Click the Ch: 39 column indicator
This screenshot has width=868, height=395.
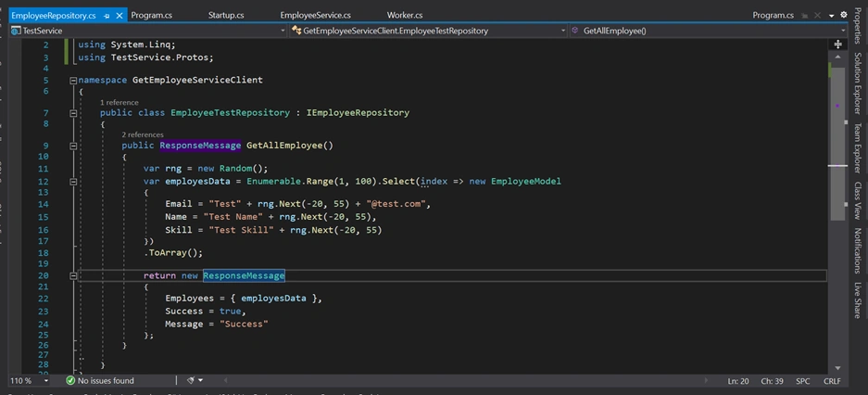coord(771,381)
